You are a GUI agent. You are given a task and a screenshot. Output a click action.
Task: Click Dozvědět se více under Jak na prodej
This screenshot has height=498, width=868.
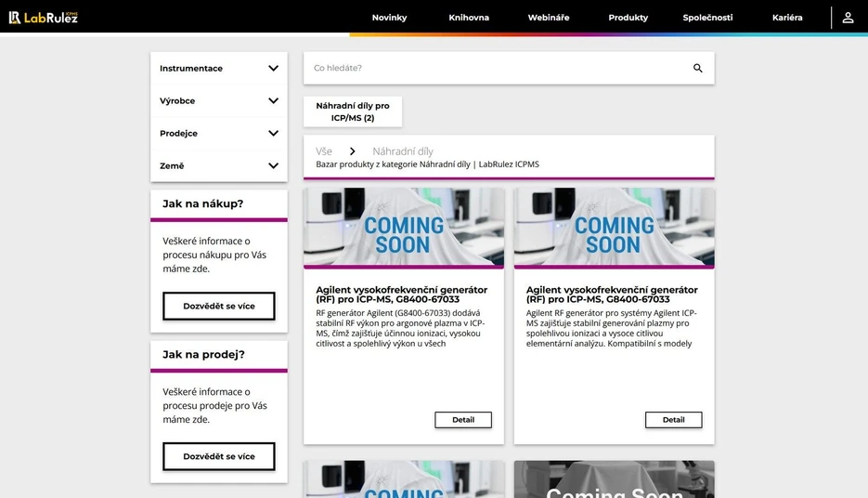click(219, 456)
